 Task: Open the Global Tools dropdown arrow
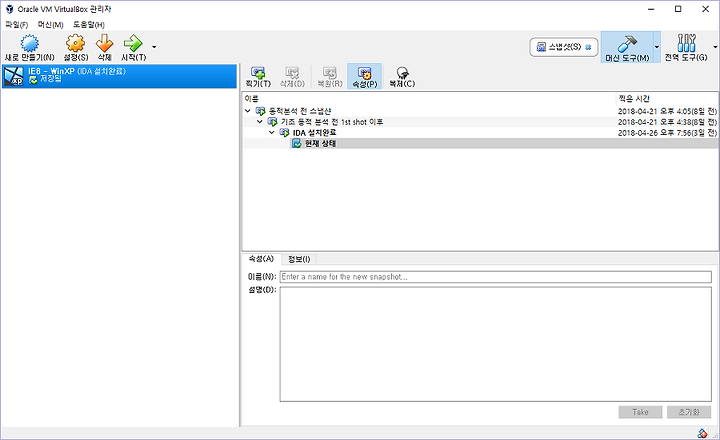tap(715, 47)
